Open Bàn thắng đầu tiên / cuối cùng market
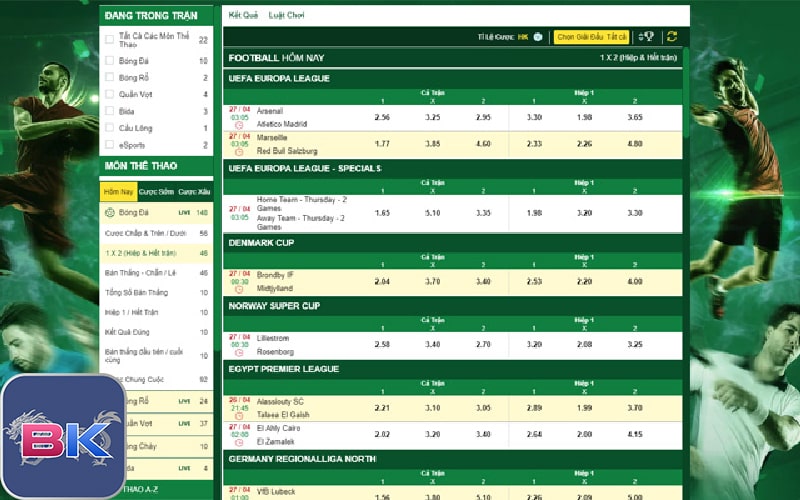The height and width of the screenshot is (500, 800). click(156, 355)
